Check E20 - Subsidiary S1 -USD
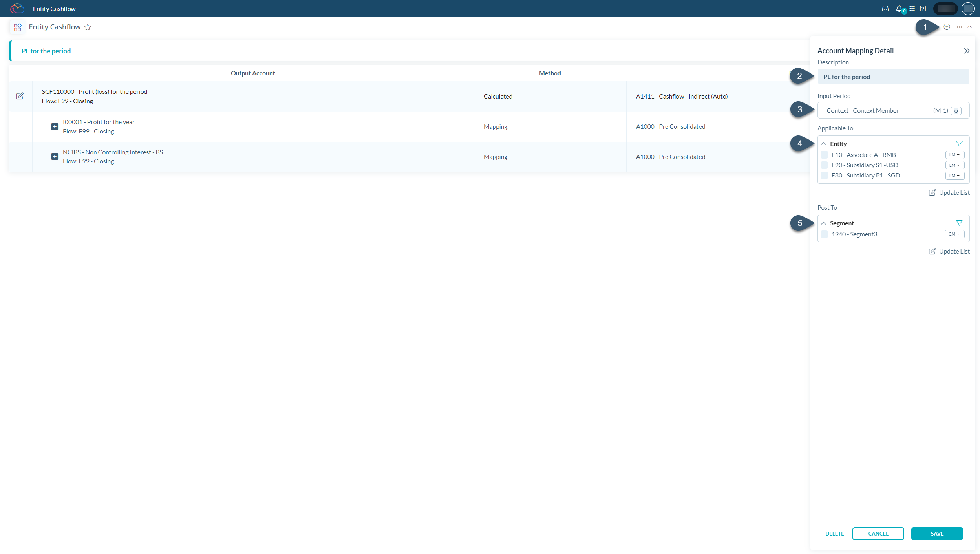 (x=825, y=165)
